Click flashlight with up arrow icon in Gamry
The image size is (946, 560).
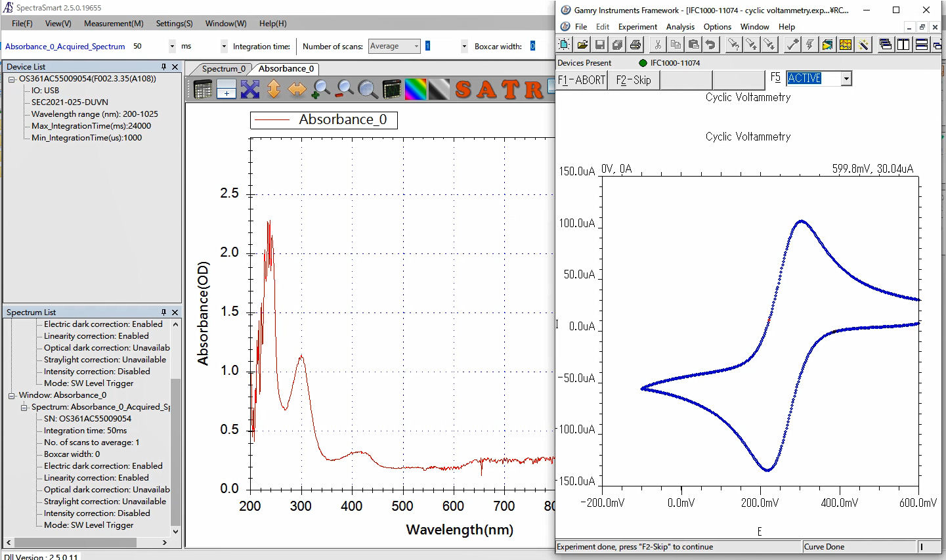[752, 45]
